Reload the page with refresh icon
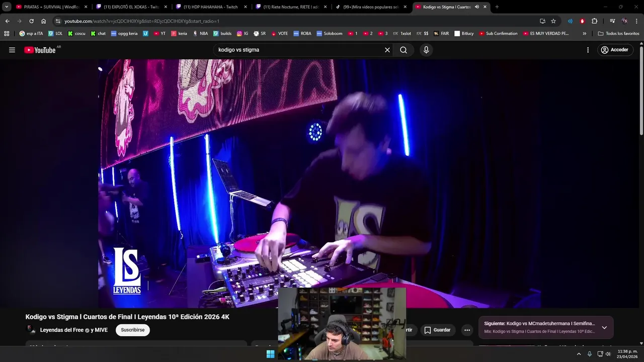Screen dimensions: 644x362 [x=31, y=21]
